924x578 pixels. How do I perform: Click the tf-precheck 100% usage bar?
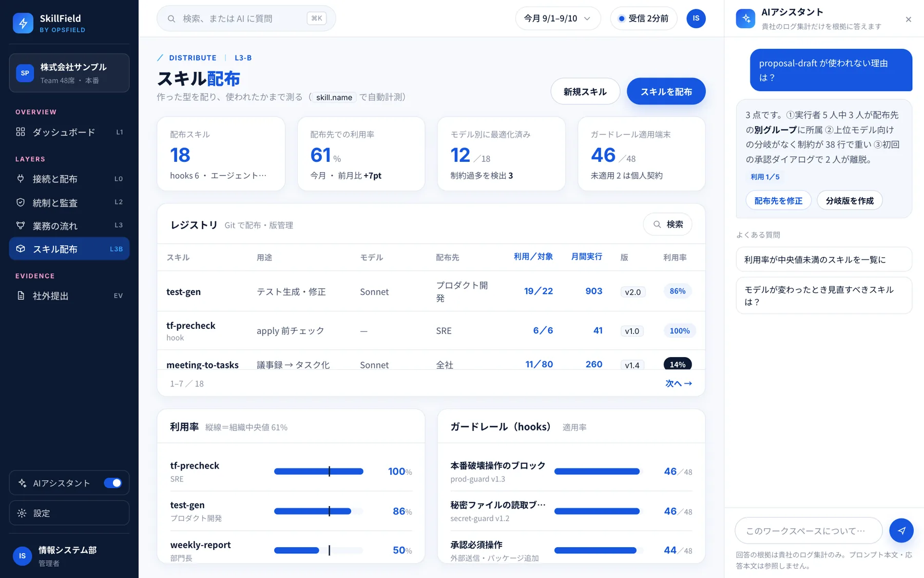click(x=319, y=471)
